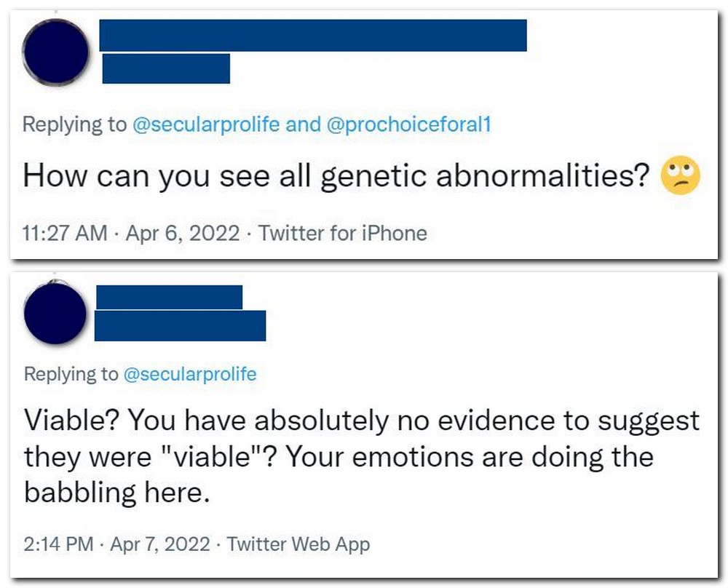The image size is (728, 588).
Task: Click the 'How can you see all genetic abnormalities?' text
Action: point(336,177)
